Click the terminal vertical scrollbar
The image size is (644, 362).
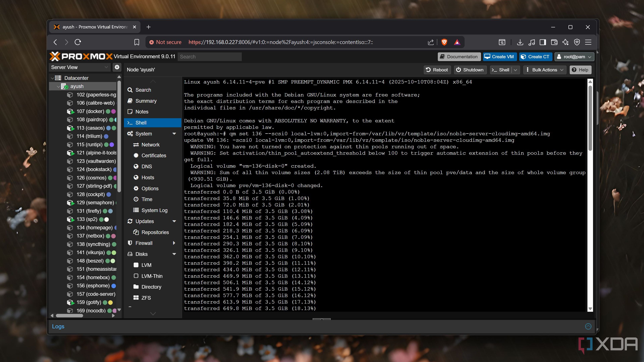coord(590,118)
